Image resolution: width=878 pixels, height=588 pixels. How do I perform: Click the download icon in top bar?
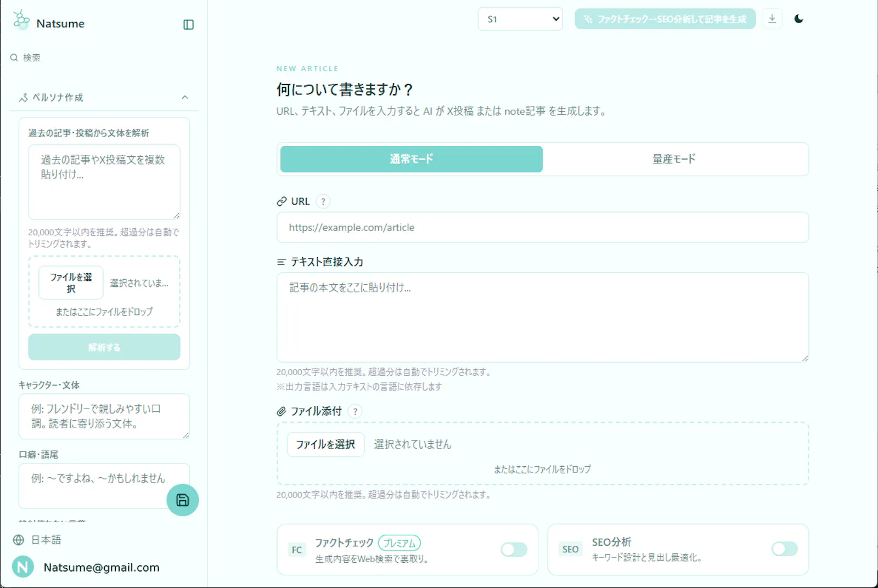coord(772,19)
